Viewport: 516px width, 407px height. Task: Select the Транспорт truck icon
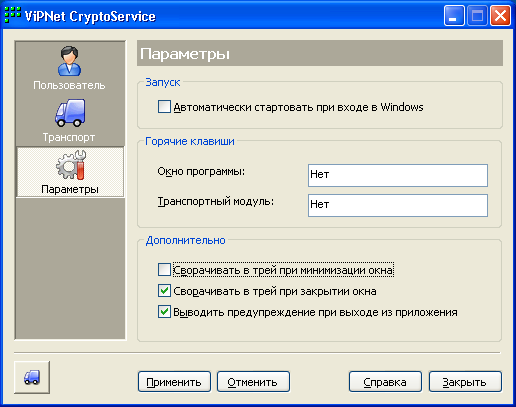pos(70,113)
